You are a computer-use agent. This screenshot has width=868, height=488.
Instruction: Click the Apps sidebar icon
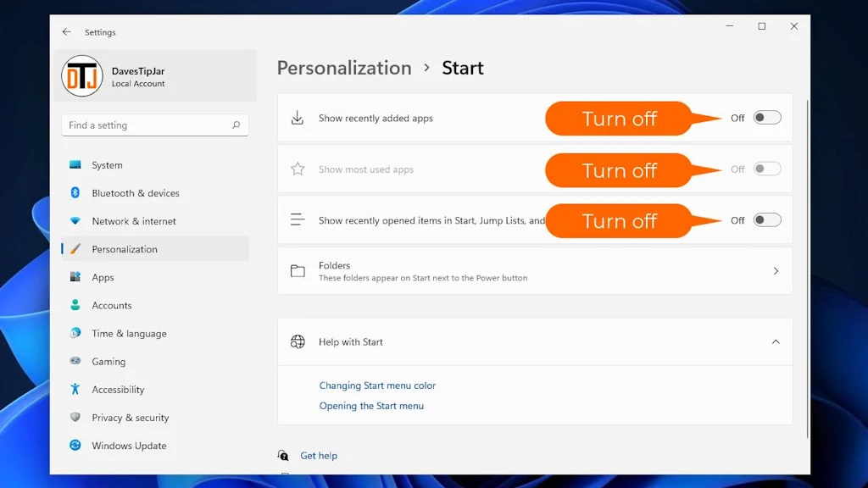(x=75, y=277)
